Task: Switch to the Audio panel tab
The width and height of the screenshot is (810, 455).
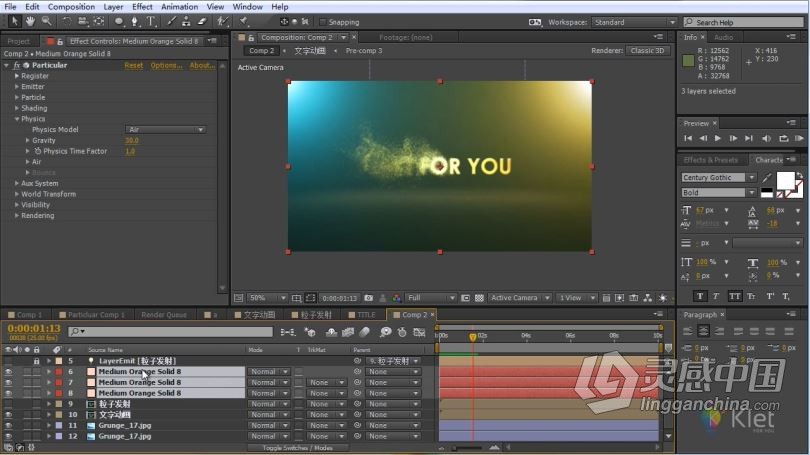Action: click(723, 37)
